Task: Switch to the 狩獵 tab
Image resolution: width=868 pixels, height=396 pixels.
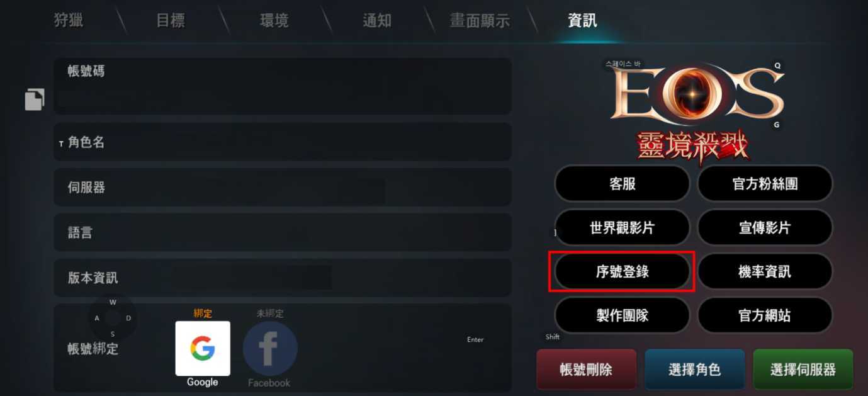Action: [x=69, y=20]
